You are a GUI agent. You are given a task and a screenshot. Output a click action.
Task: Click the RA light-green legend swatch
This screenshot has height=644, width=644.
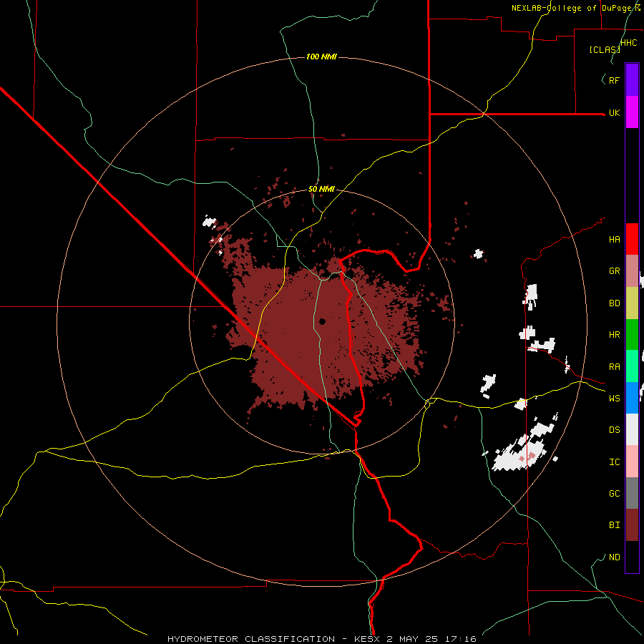click(x=632, y=366)
